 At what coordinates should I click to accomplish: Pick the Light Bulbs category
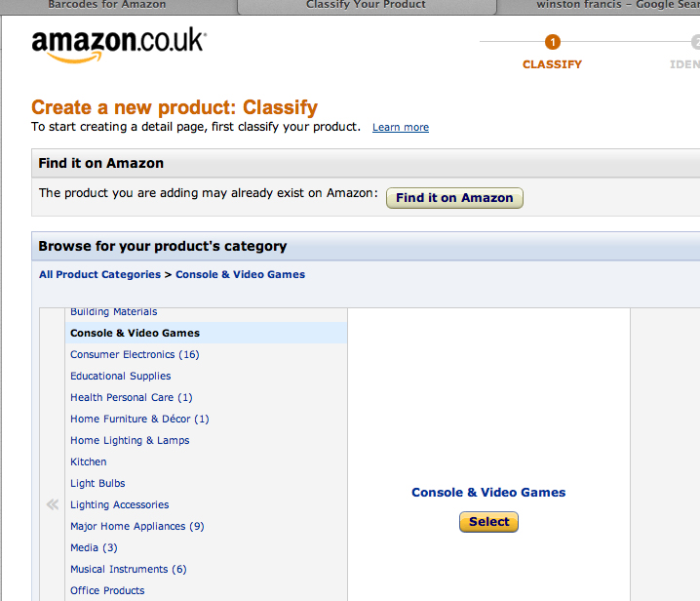click(97, 483)
